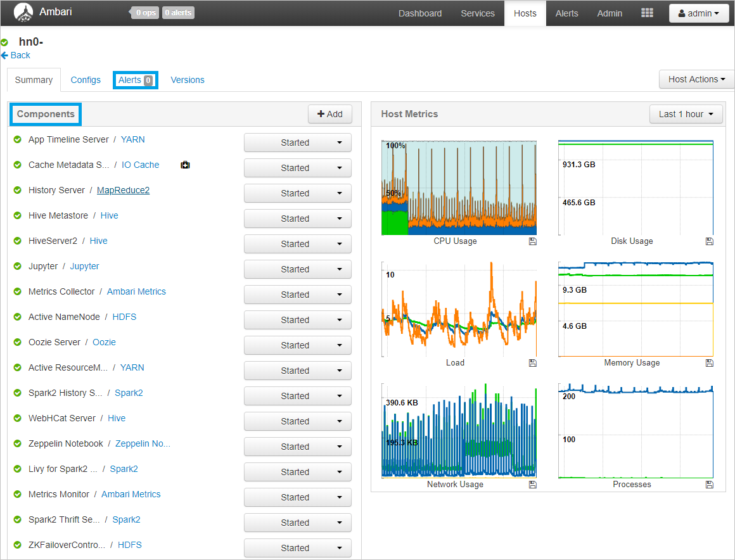Click the CPU Usage graph
The width and height of the screenshot is (735, 560).
(459, 188)
